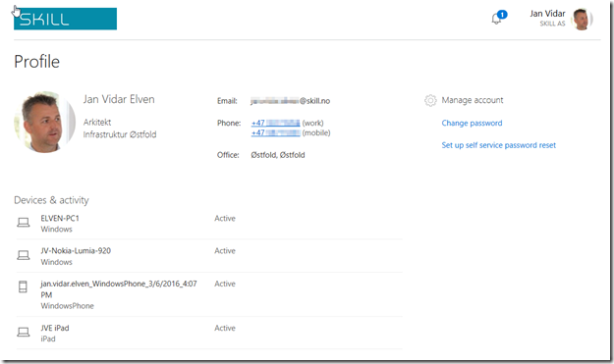This screenshot has width=614, height=364.
Task: Click the Østfold, Østfold office value
Action: pyautogui.click(x=278, y=155)
